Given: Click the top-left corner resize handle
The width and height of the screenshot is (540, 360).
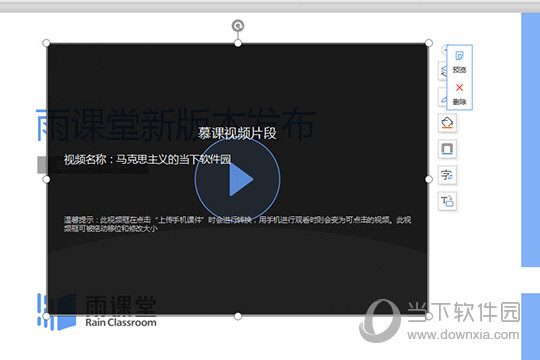Looking at the screenshot, I should (46, 43).
